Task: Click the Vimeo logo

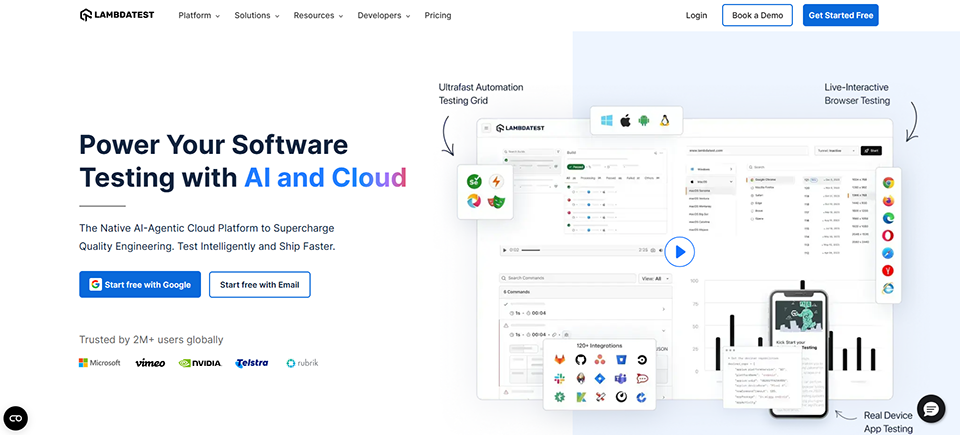Action: click(150, 363)
